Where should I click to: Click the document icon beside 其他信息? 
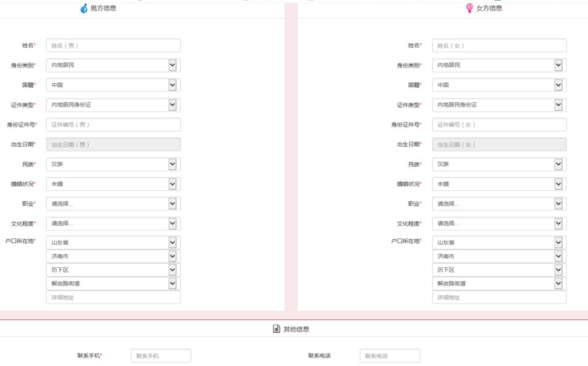coord(277,329)
